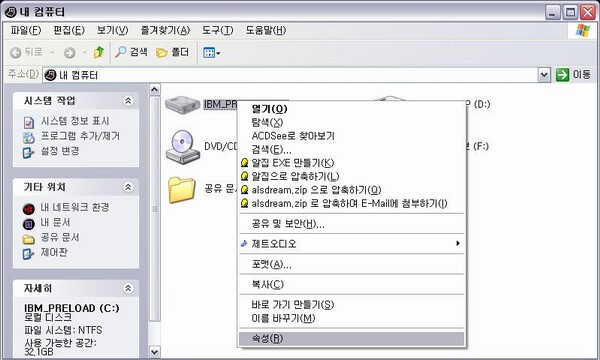Image resolution: width=600 pixels, height=360 pixels.
Task: Click the 설정 변경 link
Action: click(60, 151)
